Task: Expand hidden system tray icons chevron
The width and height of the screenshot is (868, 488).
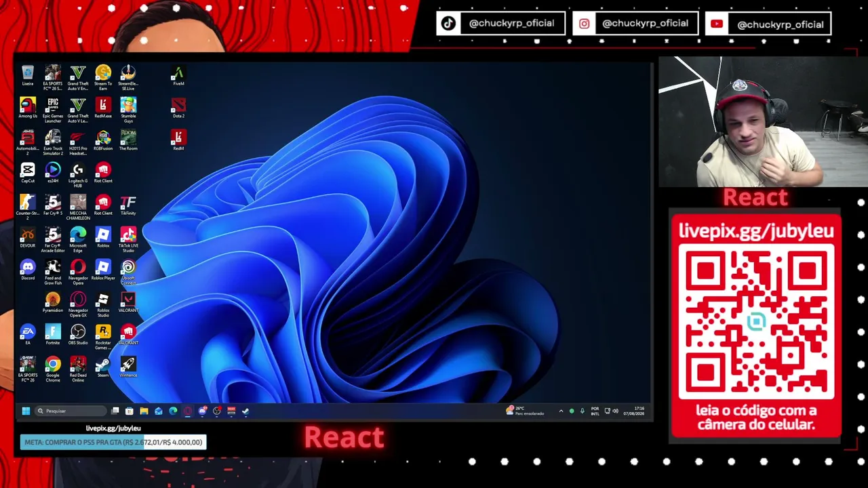Action: pyautogui.click(x=561, y=411)
